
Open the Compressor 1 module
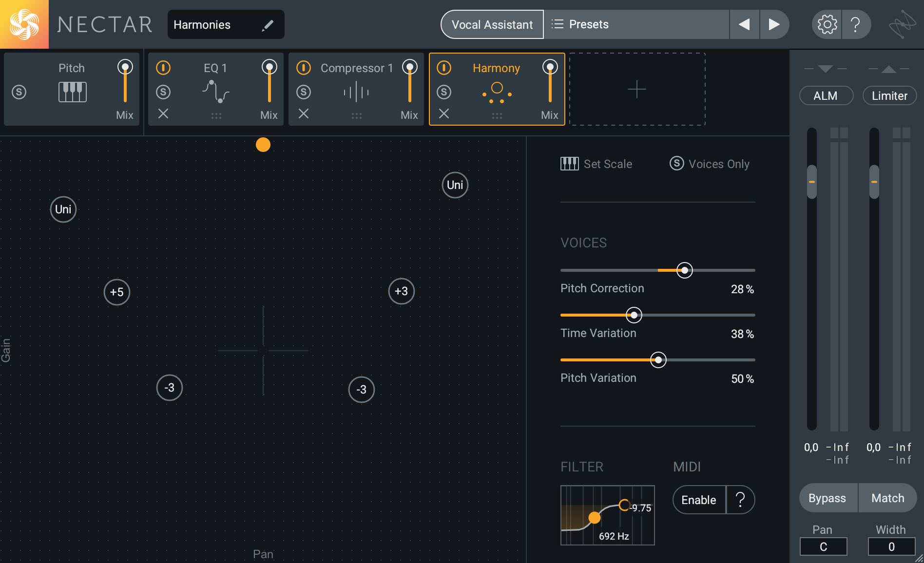[x=356, y=68]
